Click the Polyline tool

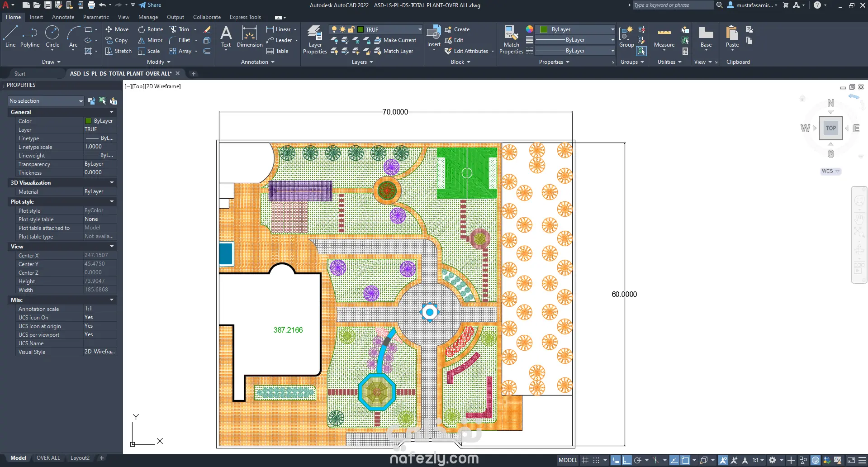point(30,37)
